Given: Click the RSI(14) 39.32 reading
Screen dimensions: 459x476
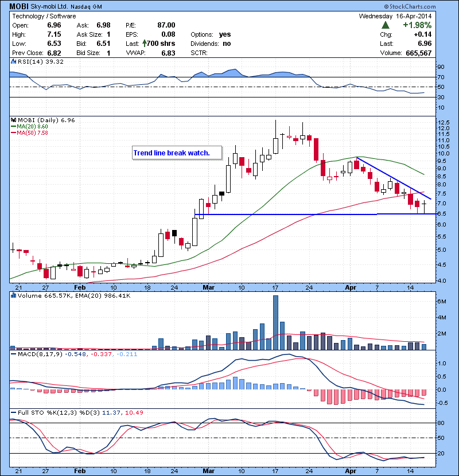Looking at the screenshot, I should pos(41,61).
